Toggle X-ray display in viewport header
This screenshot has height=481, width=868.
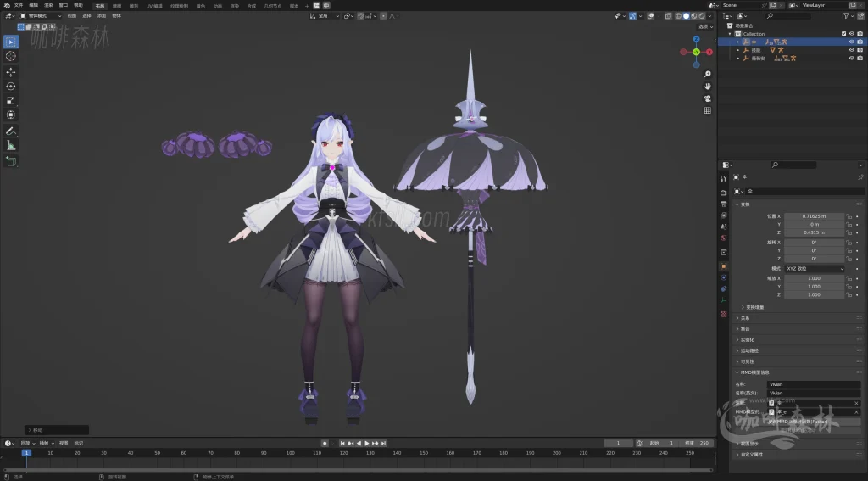pyautogui.click(x=668, y=16)
